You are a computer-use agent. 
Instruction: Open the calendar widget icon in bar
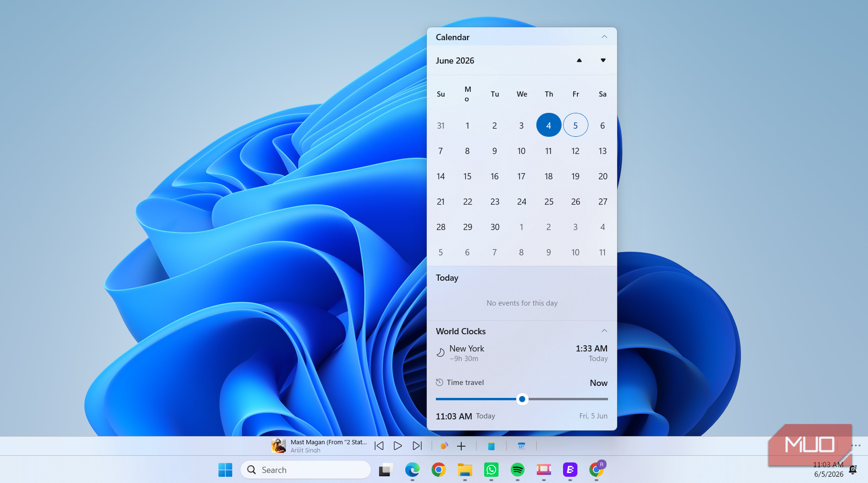(x=521, y=446)
